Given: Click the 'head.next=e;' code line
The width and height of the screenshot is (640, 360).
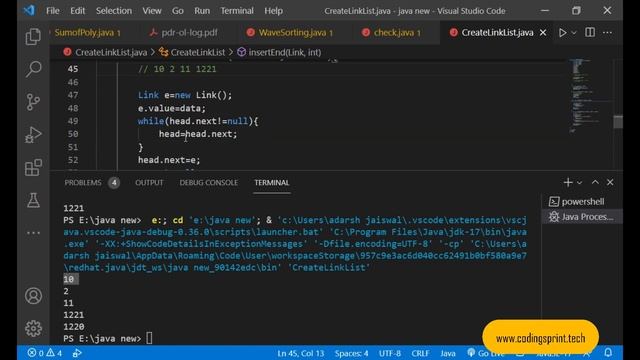Looking at the screenshot, I should (169, 160).
